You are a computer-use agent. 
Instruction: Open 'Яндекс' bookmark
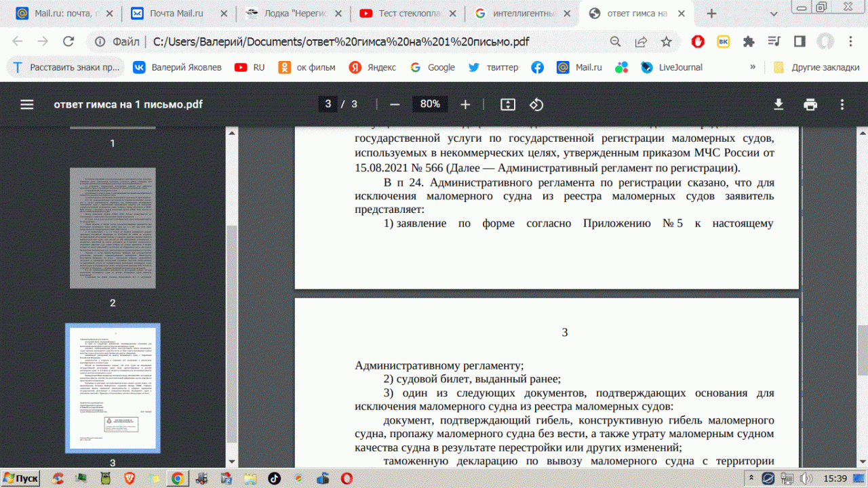tap(372, 67)
